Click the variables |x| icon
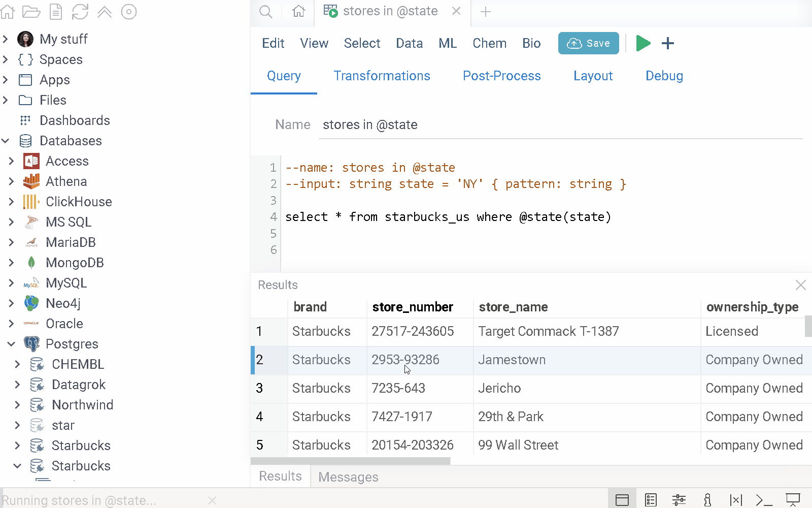 pyautogui.click(x=735, y=500)
